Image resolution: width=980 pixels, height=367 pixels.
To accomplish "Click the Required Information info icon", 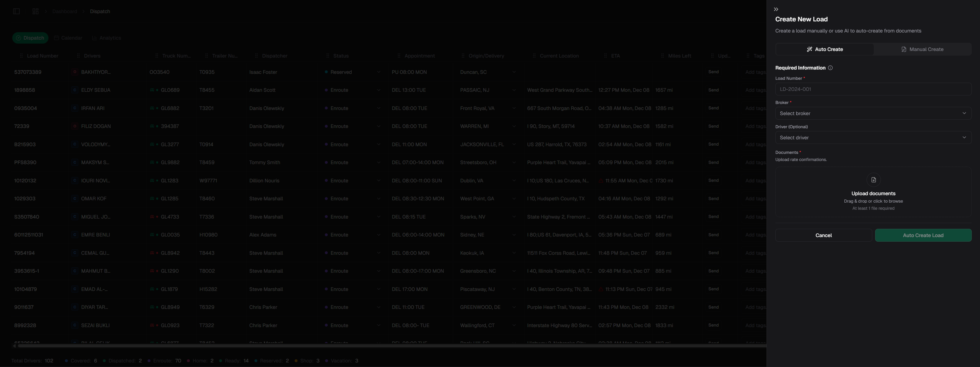I will (830, 68).
